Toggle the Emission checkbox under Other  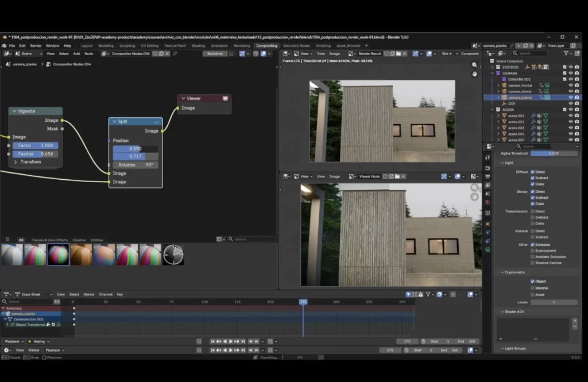coord(532,245)
